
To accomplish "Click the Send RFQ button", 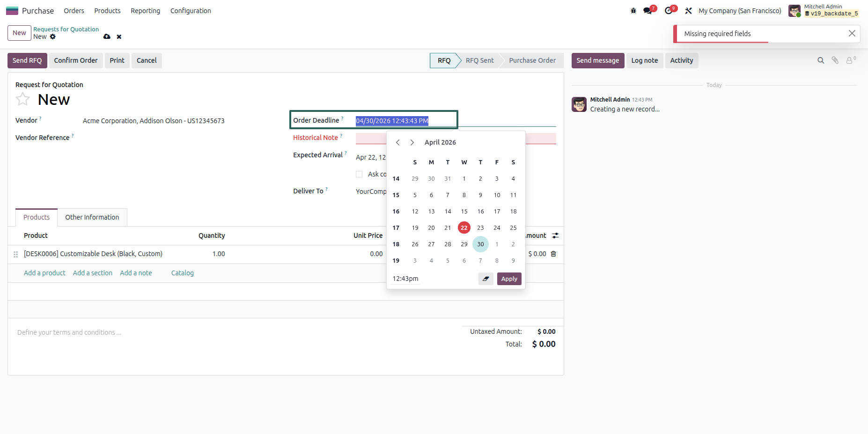I will 27,60.
